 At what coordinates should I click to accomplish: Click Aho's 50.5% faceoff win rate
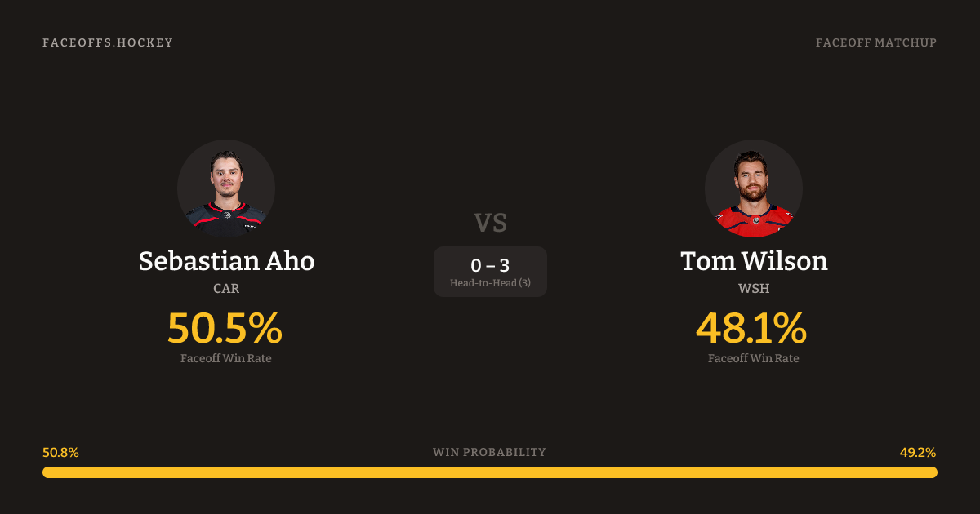(225, 328)
